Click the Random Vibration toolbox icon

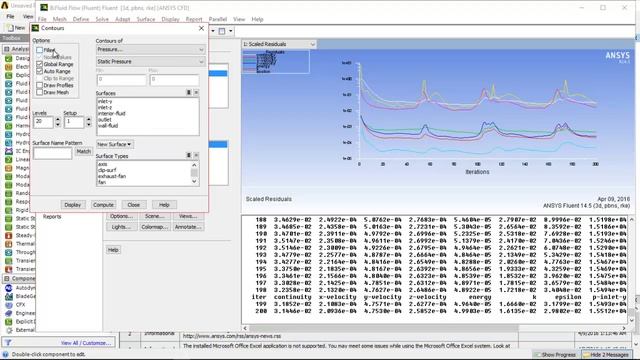click(8, 193)
